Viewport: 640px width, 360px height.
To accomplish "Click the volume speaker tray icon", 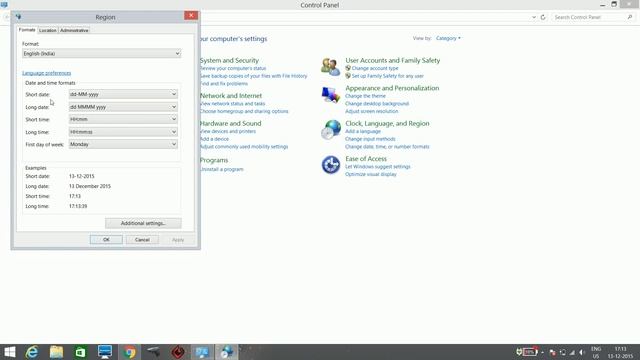I will [582, 352].
